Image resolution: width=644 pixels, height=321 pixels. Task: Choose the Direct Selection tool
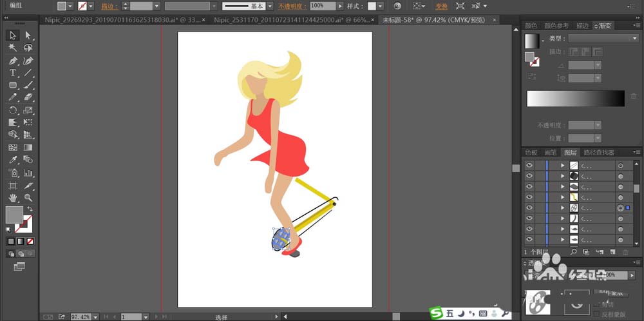pyautogui.click(x=28, y=35)
